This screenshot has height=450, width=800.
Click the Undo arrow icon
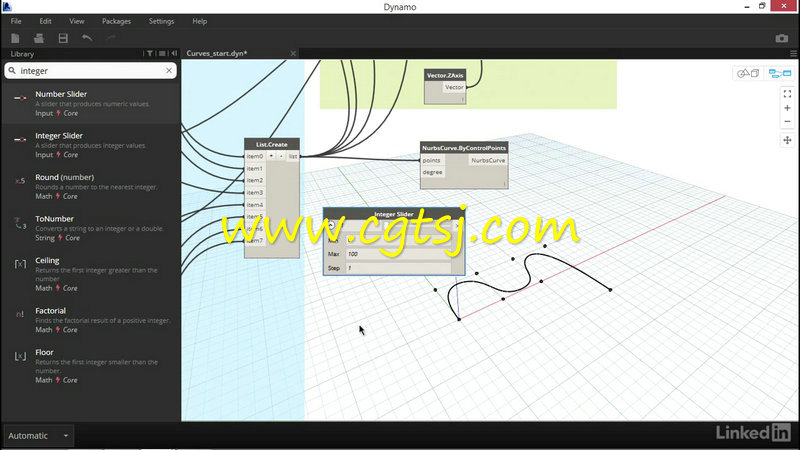coord(87,38)
